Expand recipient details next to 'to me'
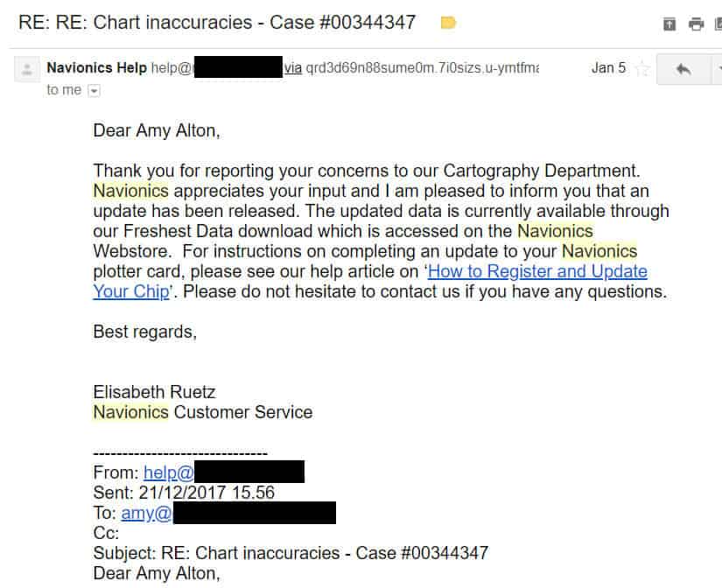Image resolution: width=722 pixels, height=588 pixels. click(94, 90)
